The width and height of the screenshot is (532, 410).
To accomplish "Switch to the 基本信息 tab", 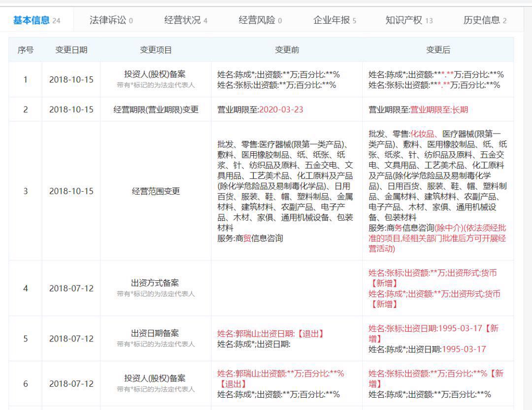I will [x=36, y=20].
